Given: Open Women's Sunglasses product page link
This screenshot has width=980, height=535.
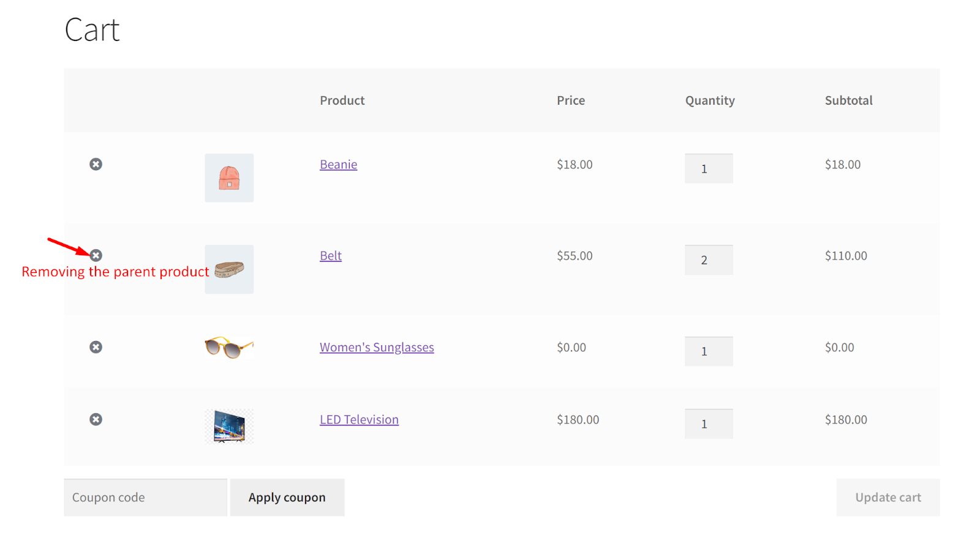Looking at the screenshot, I should 377,348.
